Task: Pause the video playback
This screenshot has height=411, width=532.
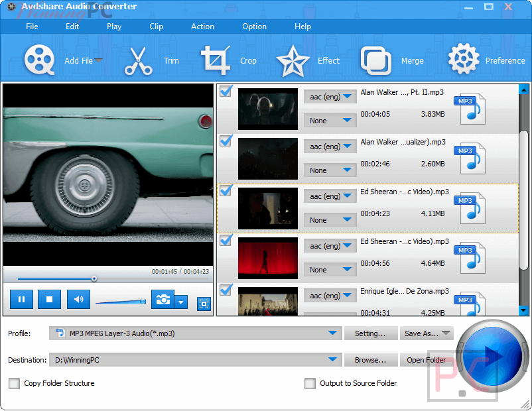Action: (21, 299)
